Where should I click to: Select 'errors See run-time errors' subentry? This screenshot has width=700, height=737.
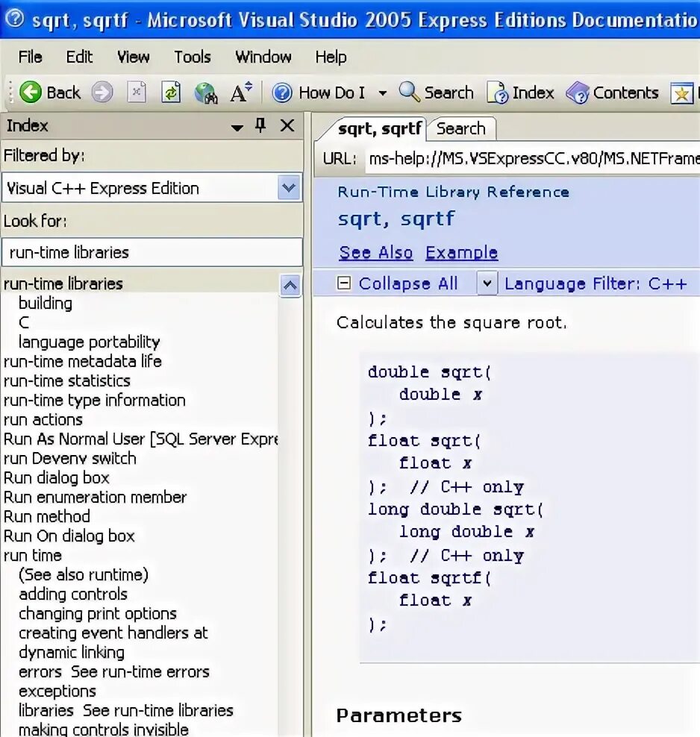[x=114, y=671]
